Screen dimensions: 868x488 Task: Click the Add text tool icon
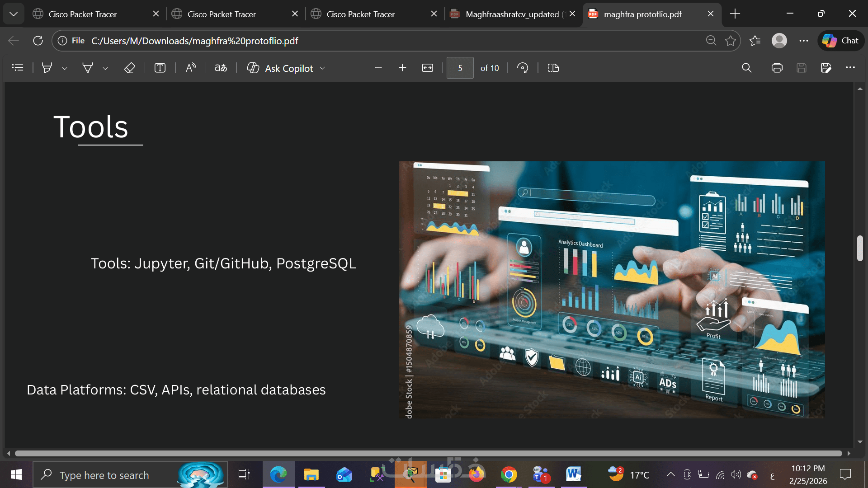coord(160,68)
